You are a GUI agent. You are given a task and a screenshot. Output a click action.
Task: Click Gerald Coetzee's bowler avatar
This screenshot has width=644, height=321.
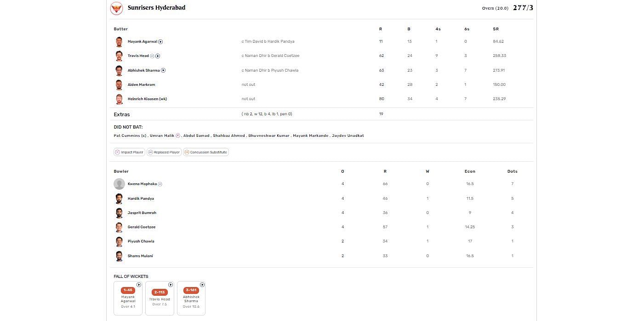coord(119,227)
